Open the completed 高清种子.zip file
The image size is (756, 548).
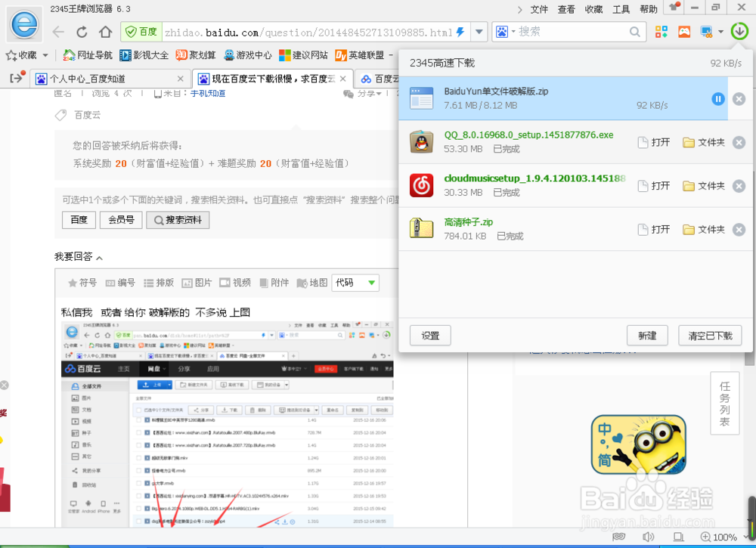pyautogui.click(x=654, y=230)
